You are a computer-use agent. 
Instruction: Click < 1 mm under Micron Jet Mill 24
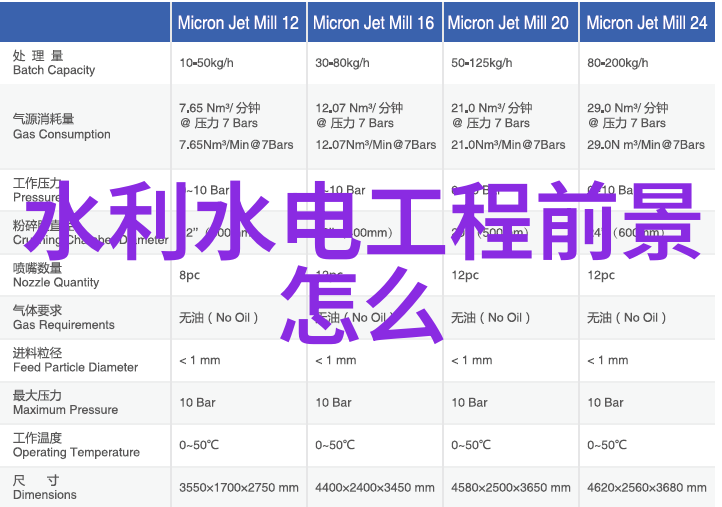(607, 360)
